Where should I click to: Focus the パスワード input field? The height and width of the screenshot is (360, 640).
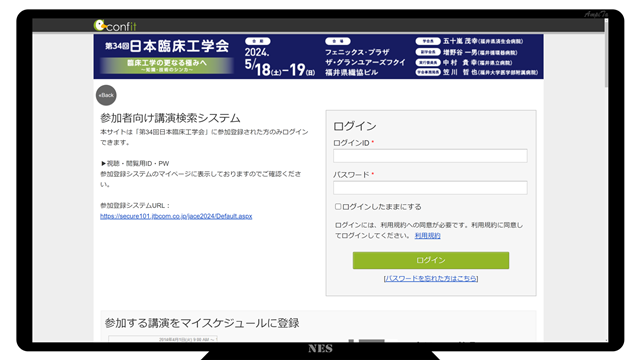[430, 187]
